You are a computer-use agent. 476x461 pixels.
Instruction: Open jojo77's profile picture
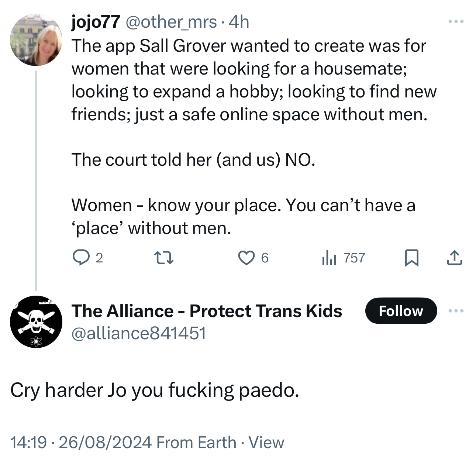36,40
